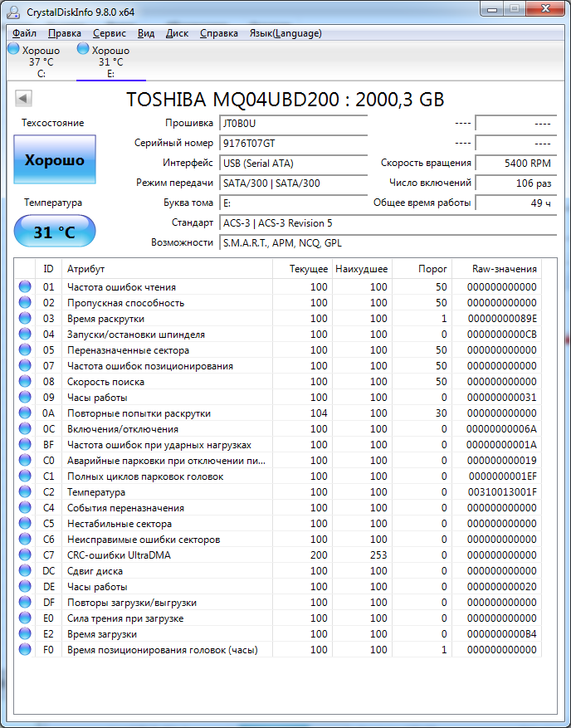The image size is (571, 728).
Task: Click the Прошивка field JT0B0U
Action: tap(294, 124)
